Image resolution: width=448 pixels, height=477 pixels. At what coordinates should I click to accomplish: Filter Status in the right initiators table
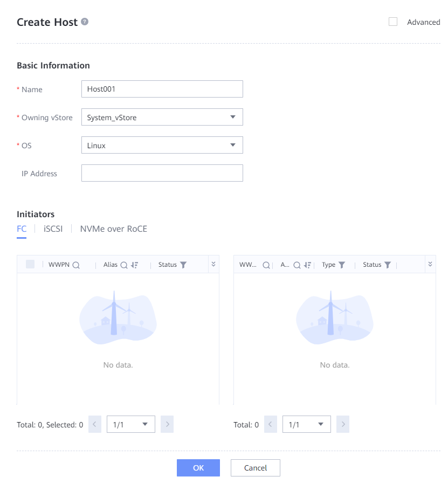tap(387, 265)
